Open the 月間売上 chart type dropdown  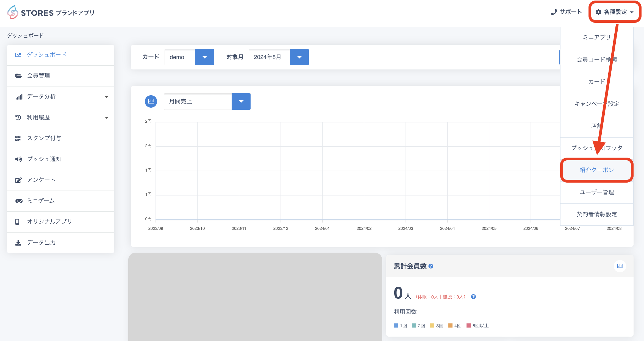click(241, 102)
